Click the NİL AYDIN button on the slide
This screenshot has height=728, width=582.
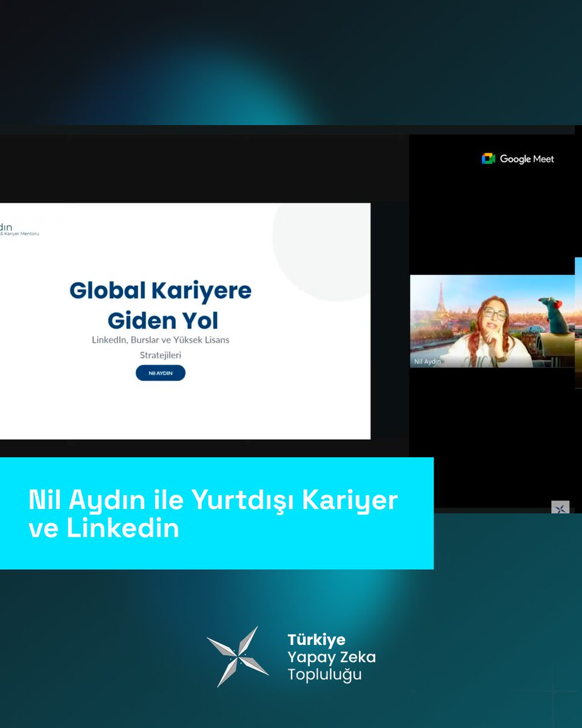click(161, 373)
